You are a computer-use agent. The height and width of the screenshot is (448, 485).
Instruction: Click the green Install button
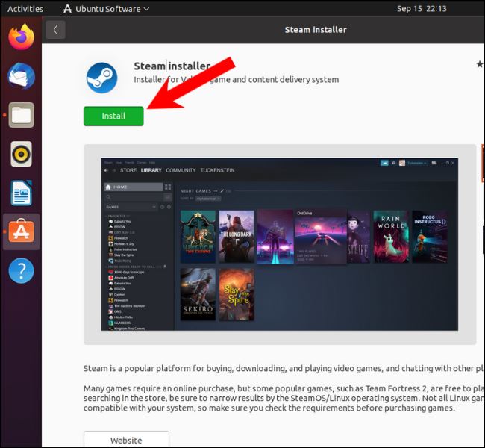[113, 116]
